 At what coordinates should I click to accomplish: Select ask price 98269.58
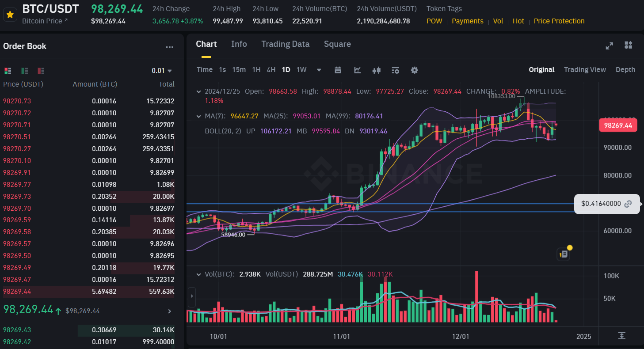(17, 232)
